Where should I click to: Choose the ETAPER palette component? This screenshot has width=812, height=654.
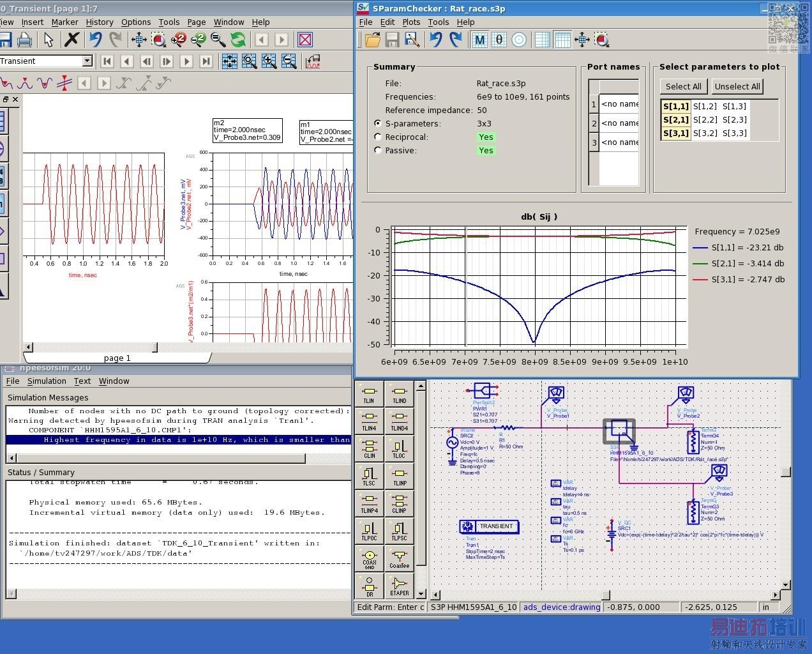399,586
